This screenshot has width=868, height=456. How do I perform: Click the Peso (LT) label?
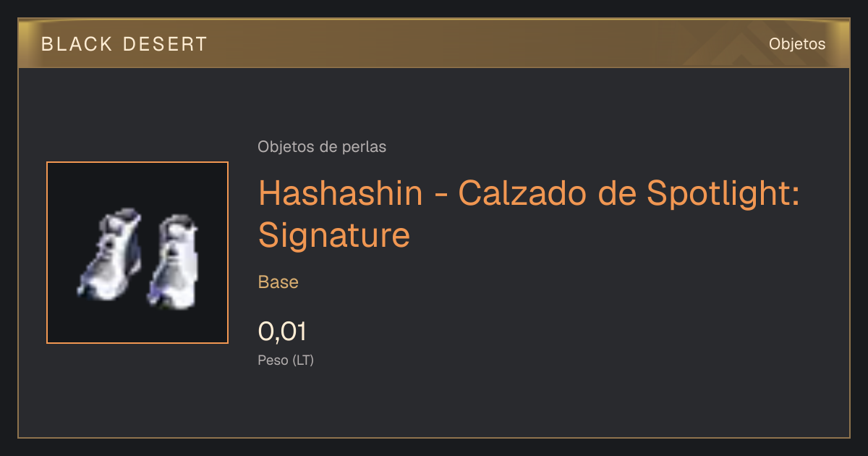(x=286, y=360)
